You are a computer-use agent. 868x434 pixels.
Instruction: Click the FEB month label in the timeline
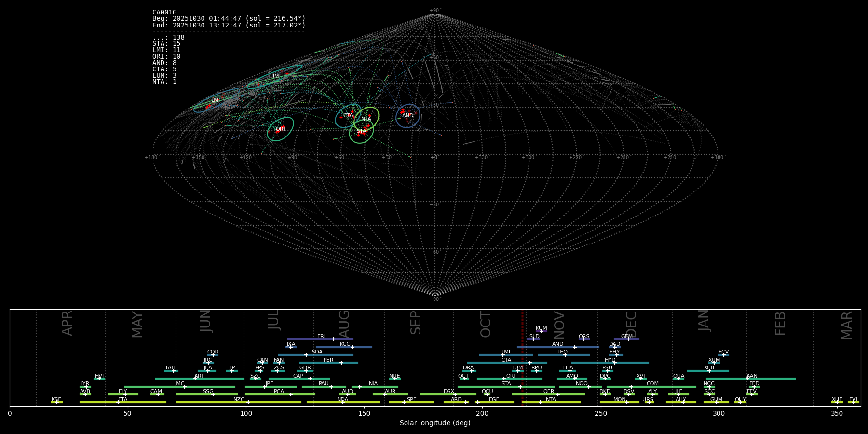click(x=780, y=324)
